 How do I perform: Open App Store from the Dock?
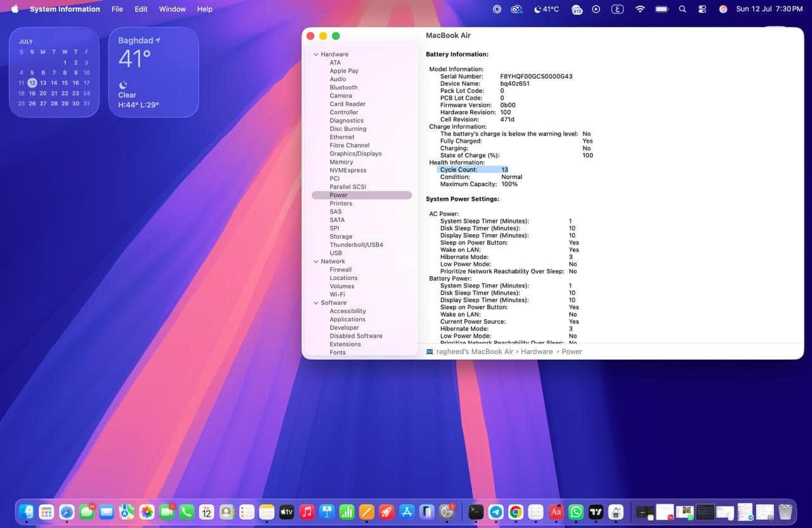[x=407, y=511]
